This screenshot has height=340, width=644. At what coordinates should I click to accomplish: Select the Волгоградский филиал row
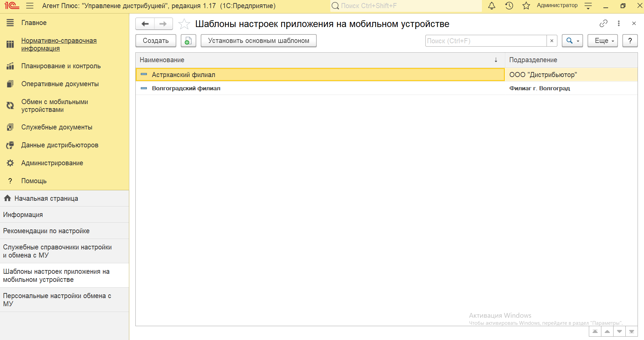click(186, 88)
